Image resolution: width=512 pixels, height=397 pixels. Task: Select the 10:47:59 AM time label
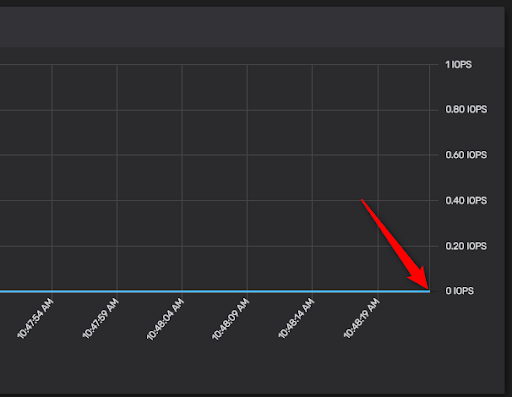click(100, 319)
